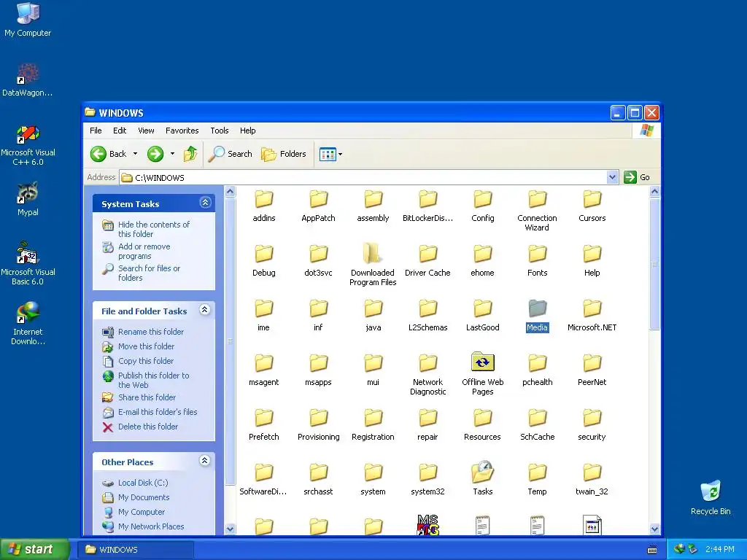747x560 pixels.
Task: Select the Prefetch folder
Action: [x=264, y=425]
